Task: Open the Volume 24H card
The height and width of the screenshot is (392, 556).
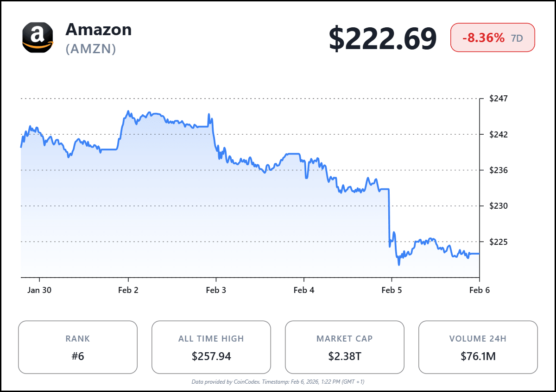Action: pos(478,347)
